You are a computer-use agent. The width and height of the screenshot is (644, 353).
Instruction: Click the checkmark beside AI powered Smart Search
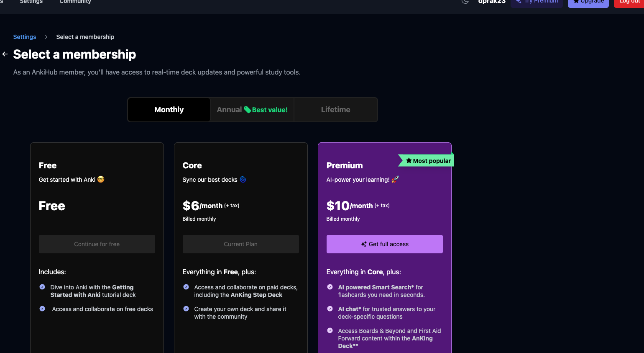pos(330,287)
